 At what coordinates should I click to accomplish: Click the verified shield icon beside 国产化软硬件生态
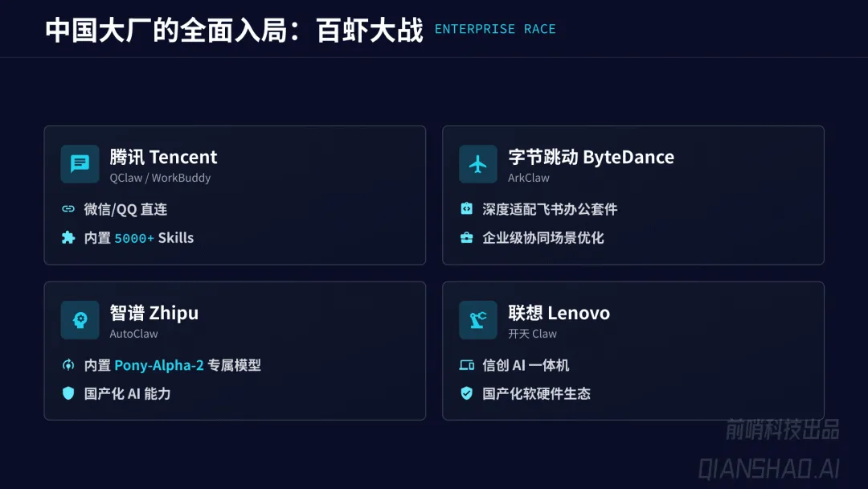point(466,393)
